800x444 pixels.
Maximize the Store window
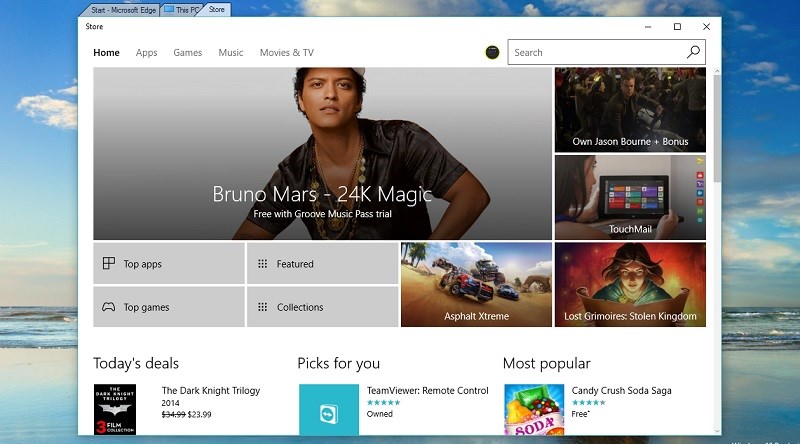pos(677,27)
